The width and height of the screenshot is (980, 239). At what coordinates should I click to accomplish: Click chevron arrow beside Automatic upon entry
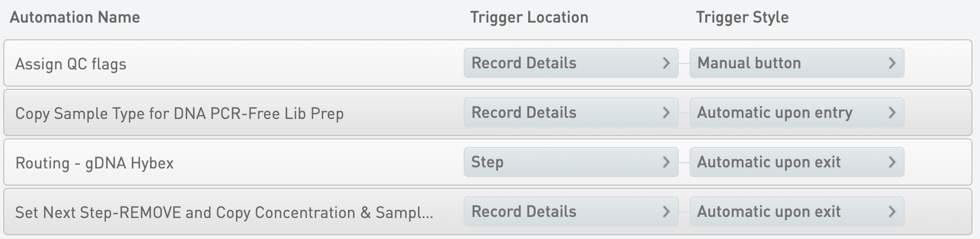pyautogui.click(x=892, y=113)
